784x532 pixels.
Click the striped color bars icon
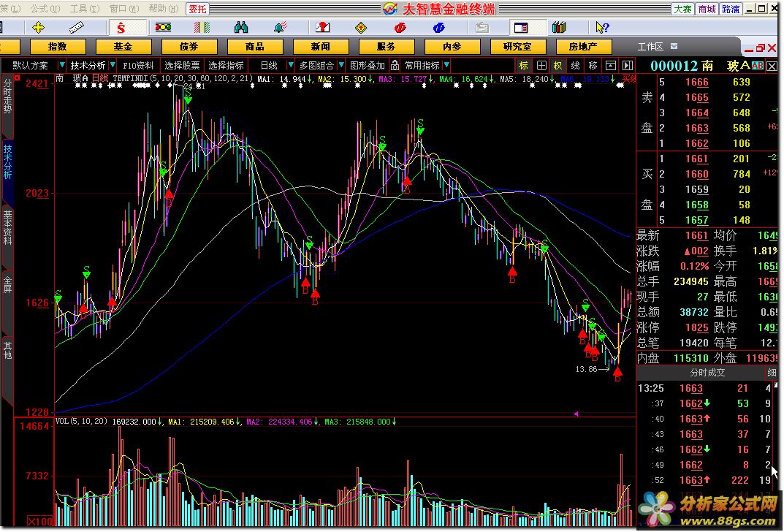click(202, 28)
